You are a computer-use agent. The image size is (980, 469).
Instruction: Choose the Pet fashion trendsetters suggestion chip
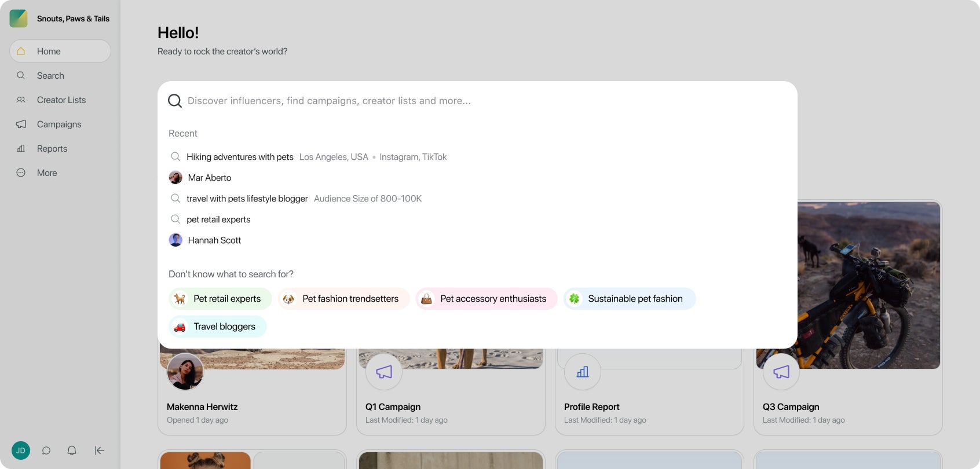point(343,299)
